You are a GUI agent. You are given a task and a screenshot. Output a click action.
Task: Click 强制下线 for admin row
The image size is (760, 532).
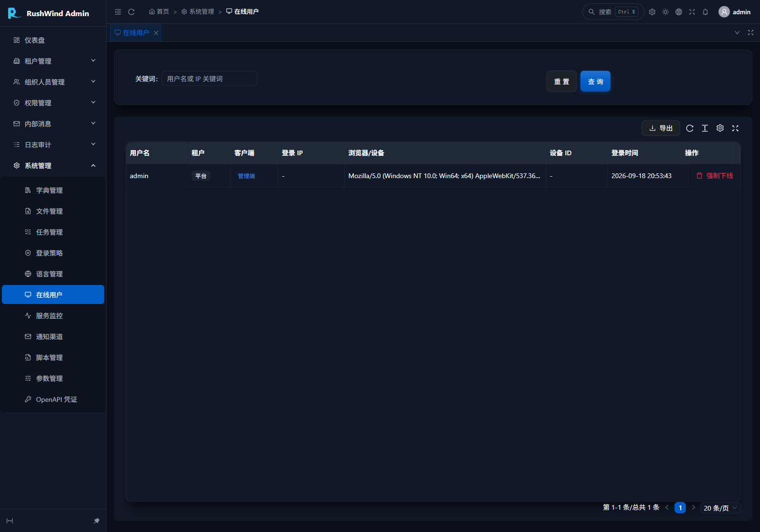(714, 176)
